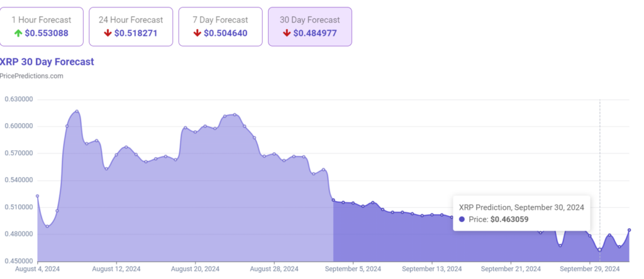644x279 pixels.
Task: Choose the 30 Day Forecast tab
Action: pyautogui.click(x=310, y=26)
